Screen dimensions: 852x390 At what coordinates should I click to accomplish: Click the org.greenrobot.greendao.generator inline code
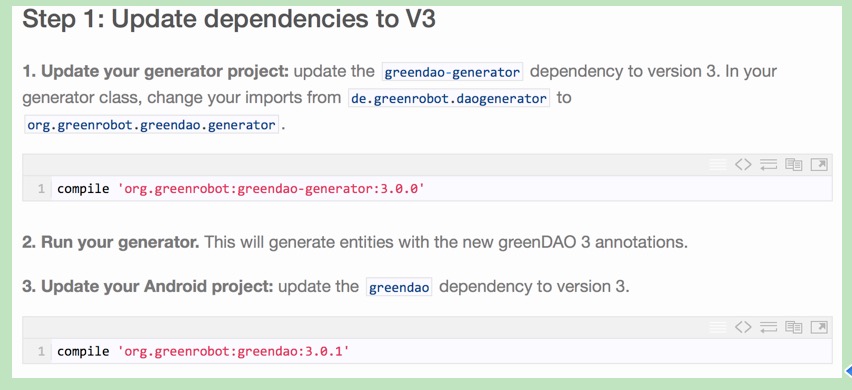152,124
